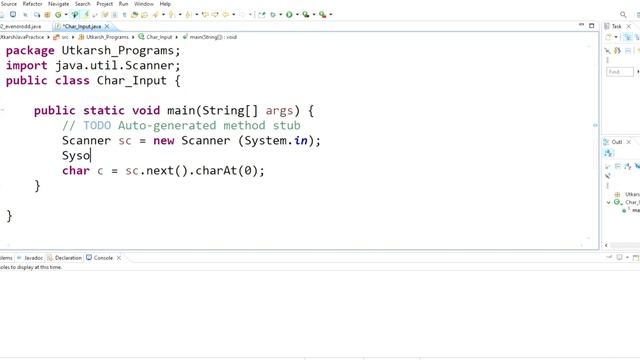Open the Run menu
Viewport: 640px width, 360px height.
(x=123, y=4)
